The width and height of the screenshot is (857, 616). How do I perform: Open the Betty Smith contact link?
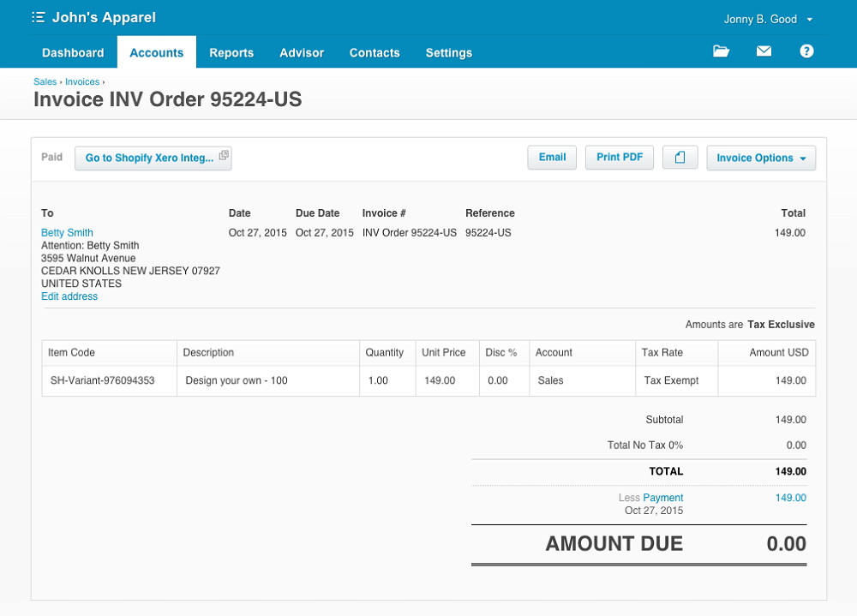pyautogui.click(x=67, y=233)
